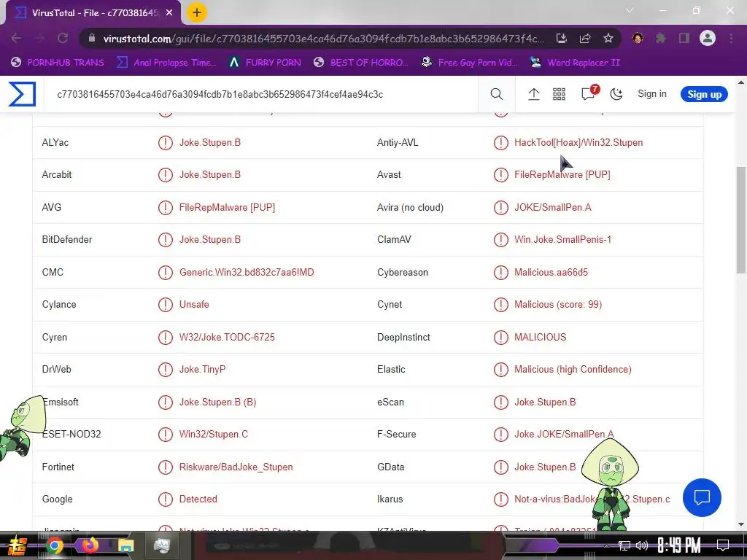747x560 pixels.
Task: Open the tab search chevron
Action: pos(630,10)
